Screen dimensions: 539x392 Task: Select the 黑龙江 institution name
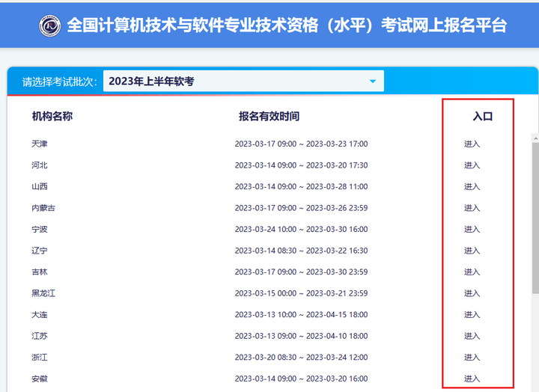pos(43,293)
